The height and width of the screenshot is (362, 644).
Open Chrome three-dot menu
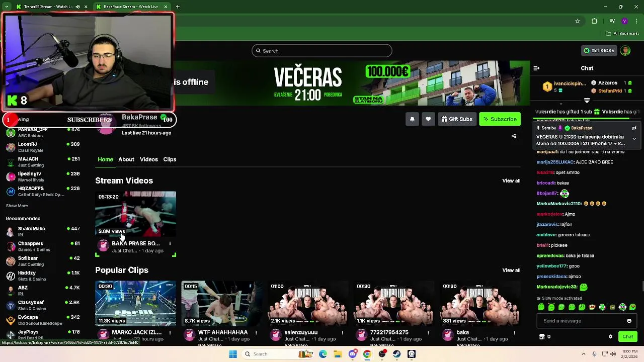636,21
